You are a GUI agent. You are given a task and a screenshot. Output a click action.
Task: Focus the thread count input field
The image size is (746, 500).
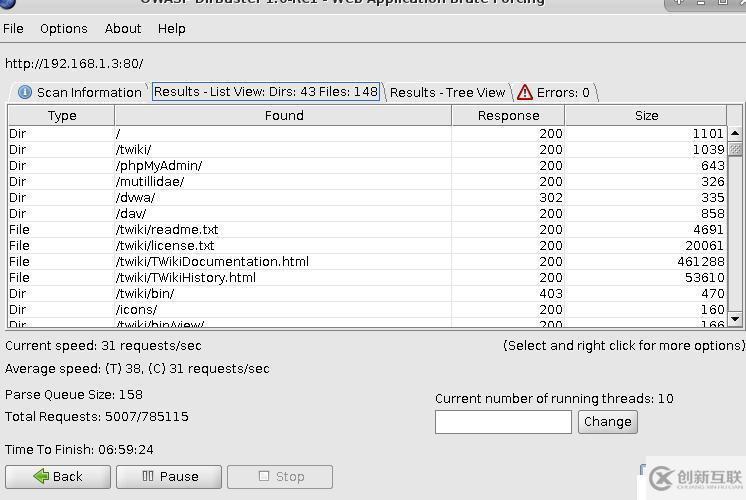[503, 422]
